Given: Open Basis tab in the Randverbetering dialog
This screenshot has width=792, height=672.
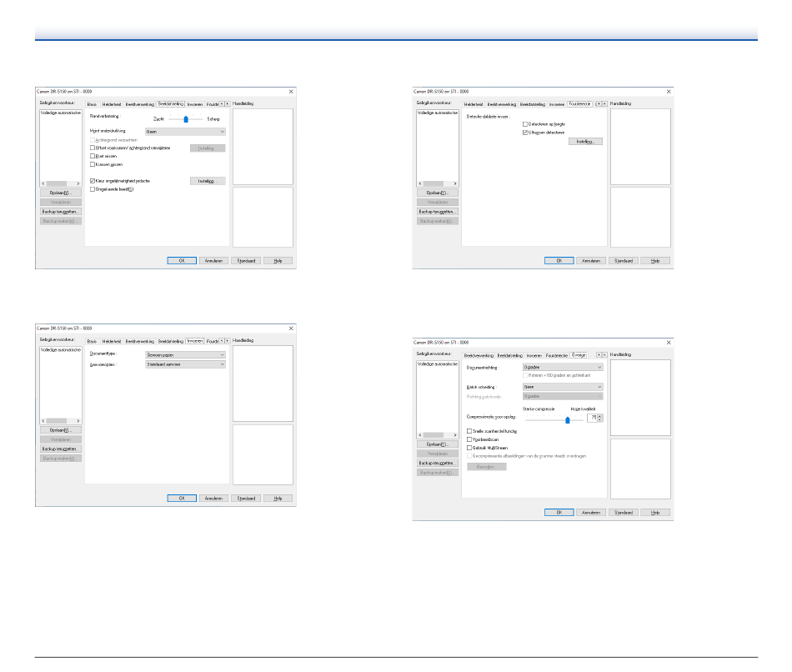Looking at the screenshot, I should click(93, 104).
